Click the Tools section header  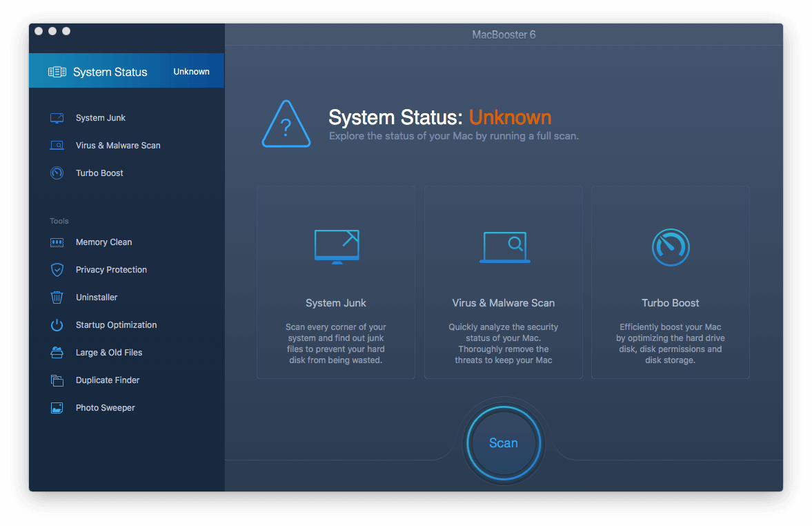click(x=59, y=221)
